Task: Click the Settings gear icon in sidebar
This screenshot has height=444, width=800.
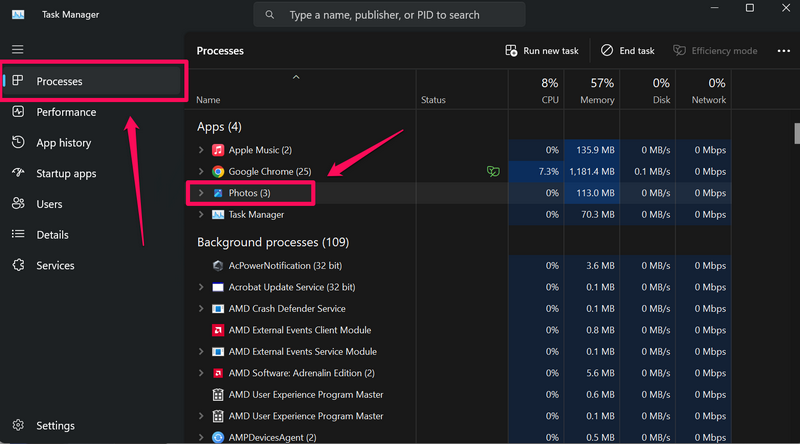Action: [17, 426]
